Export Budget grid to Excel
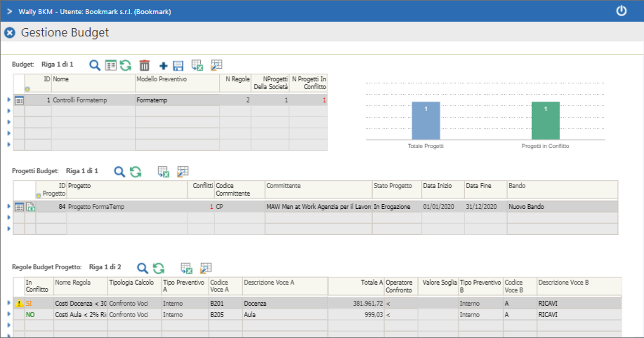 point(197,66)
